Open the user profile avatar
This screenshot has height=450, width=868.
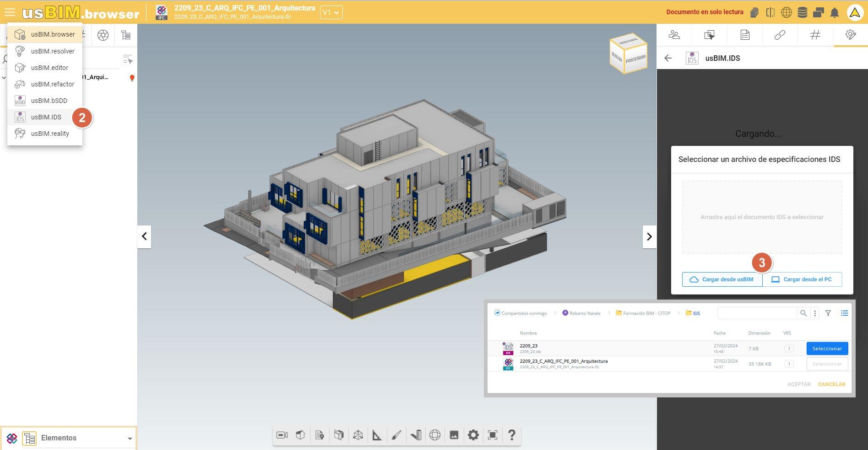855,13
